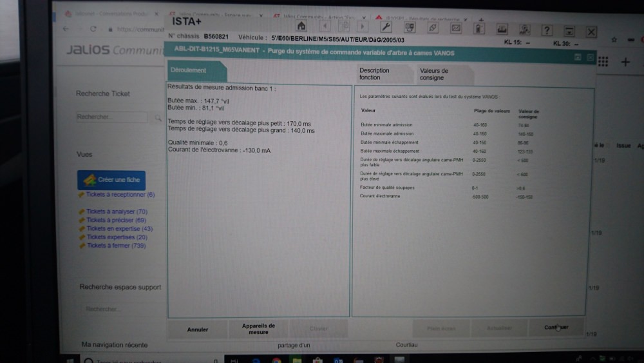The height and width of the screenshot is (363, 644).
Task: Click the Butée max. 147,7 °vil result line
Action: click(198, 101)
